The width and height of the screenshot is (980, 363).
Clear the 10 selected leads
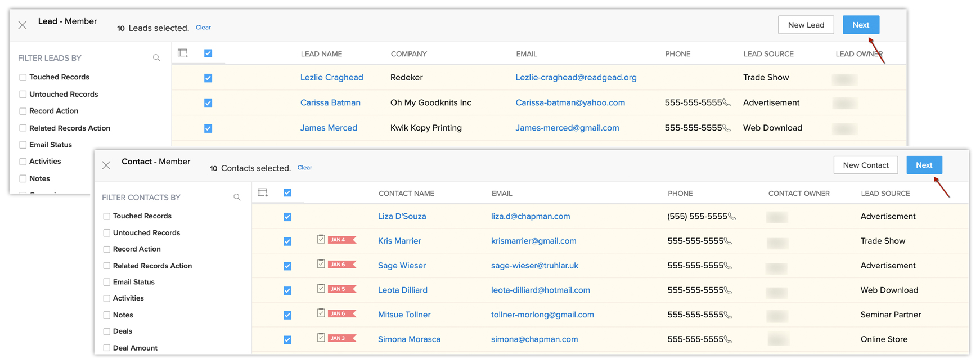coord(203,28)
